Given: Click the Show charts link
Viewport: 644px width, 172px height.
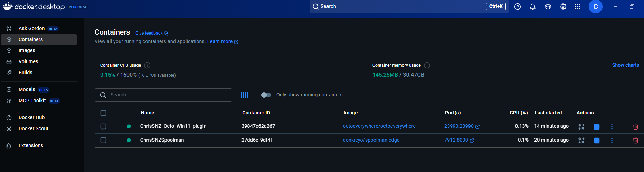Looking at the screenshot, I should point(625,65).
